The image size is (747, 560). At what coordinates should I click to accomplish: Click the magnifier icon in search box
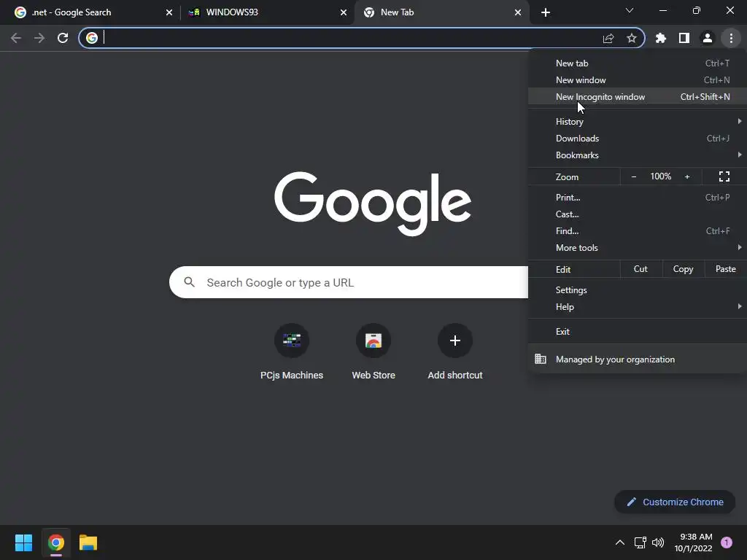pos(190,282)
